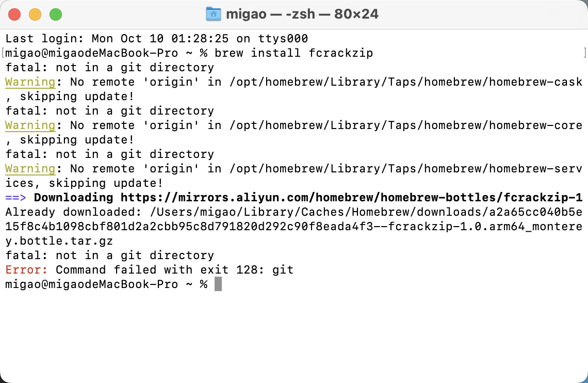588x383 pixels.
Task: Click the home folder icon in title bar
Action: coord(214,14)
